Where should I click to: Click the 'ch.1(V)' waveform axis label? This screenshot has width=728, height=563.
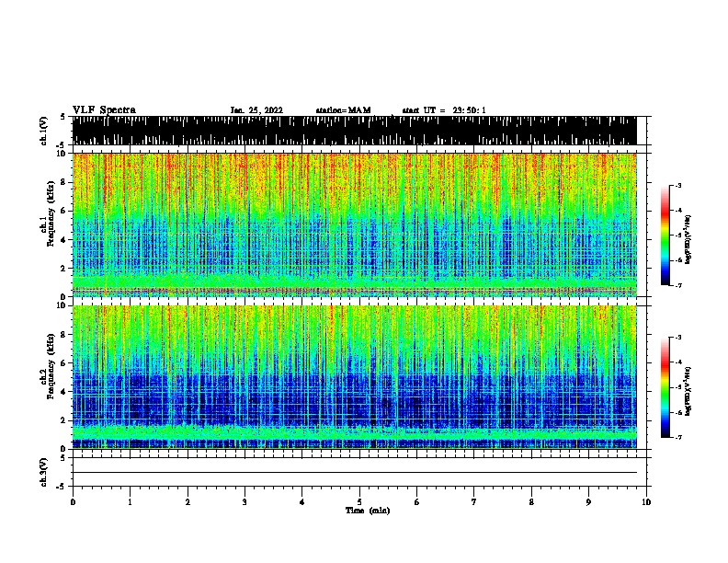pos(44,131)
